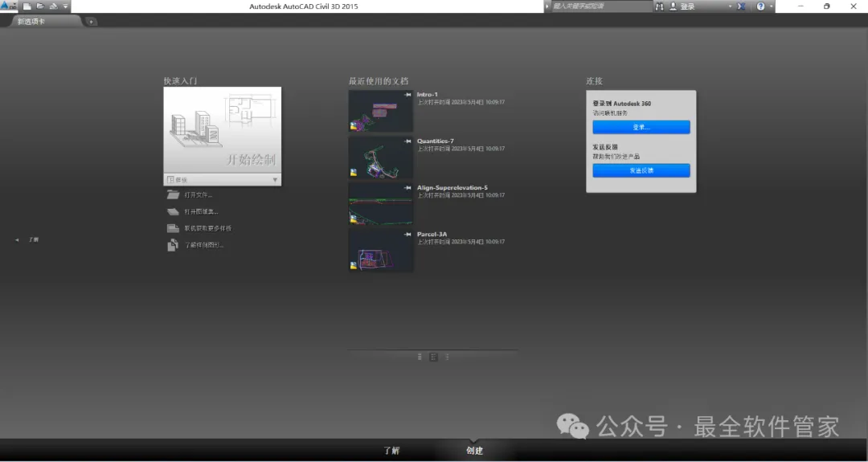The height and width of the screenshot is (462, 868).
Task: Open the Intro-1 drawing thumbnail
Action: (x=380, y=111)
